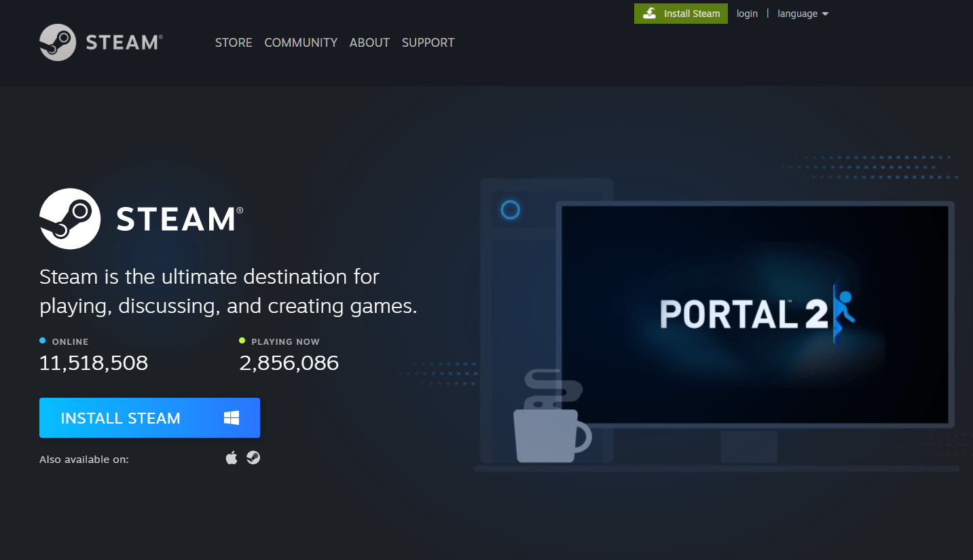The width and height of the screenshot is (973, 560).
Task: Click the online count 11,518,508
Action: pyautogui.click(x=94, y=363)
